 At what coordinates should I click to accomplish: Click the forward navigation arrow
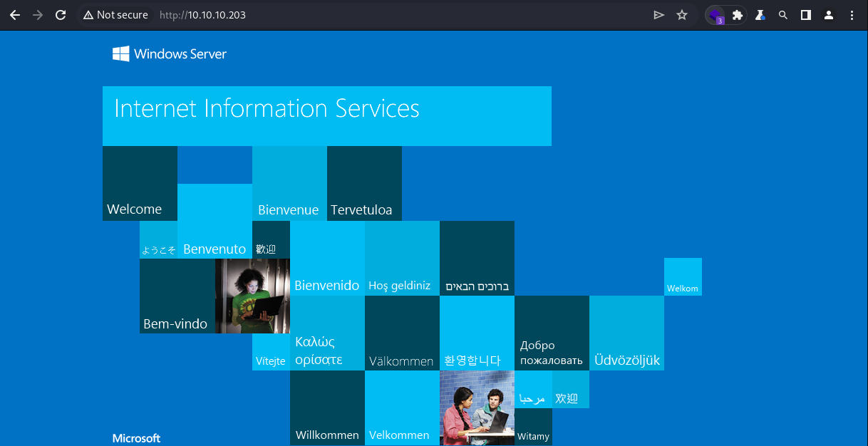(37, 15)
